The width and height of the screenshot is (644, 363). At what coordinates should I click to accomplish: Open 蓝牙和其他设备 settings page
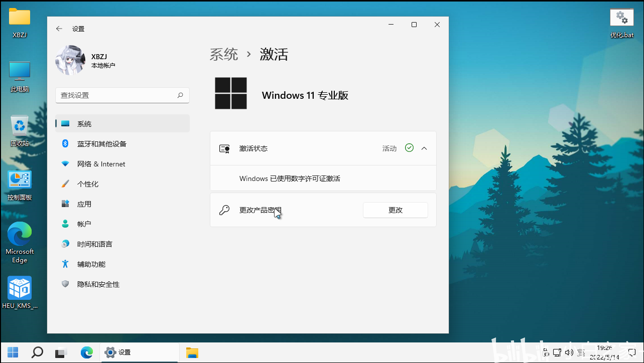click(x=122, y=144)
